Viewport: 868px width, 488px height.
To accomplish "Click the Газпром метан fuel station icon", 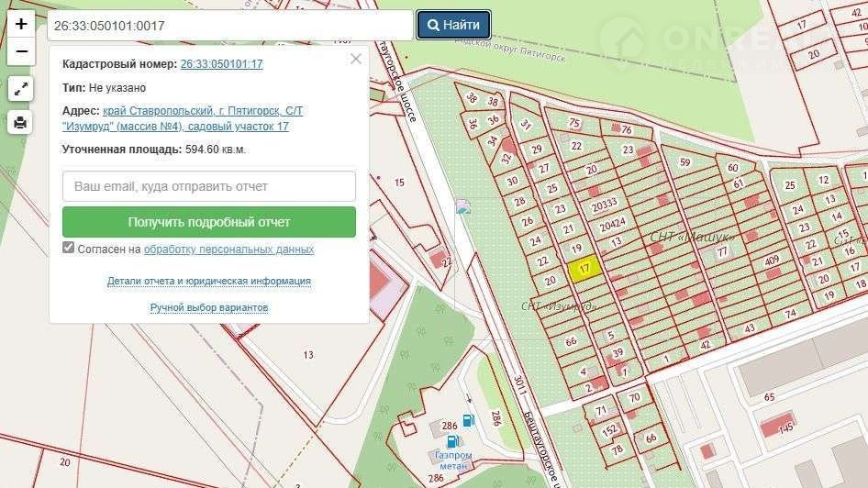I will 452,441.
